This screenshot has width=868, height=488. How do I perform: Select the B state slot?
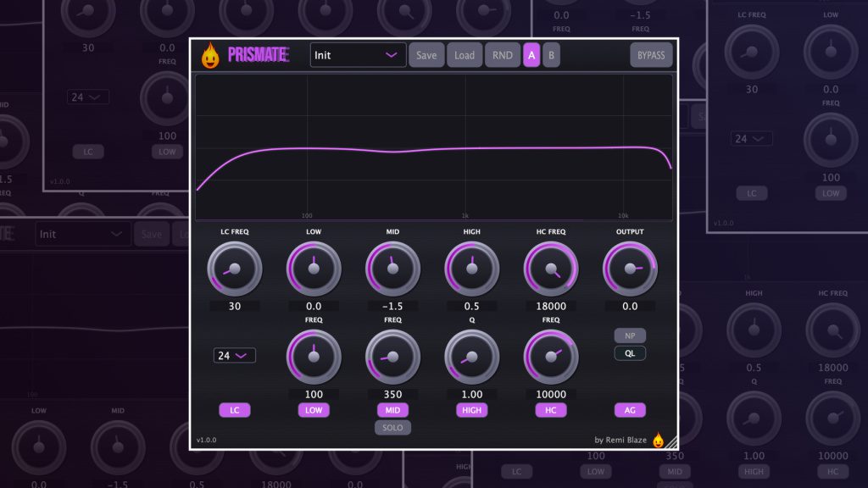coord(551,55)
